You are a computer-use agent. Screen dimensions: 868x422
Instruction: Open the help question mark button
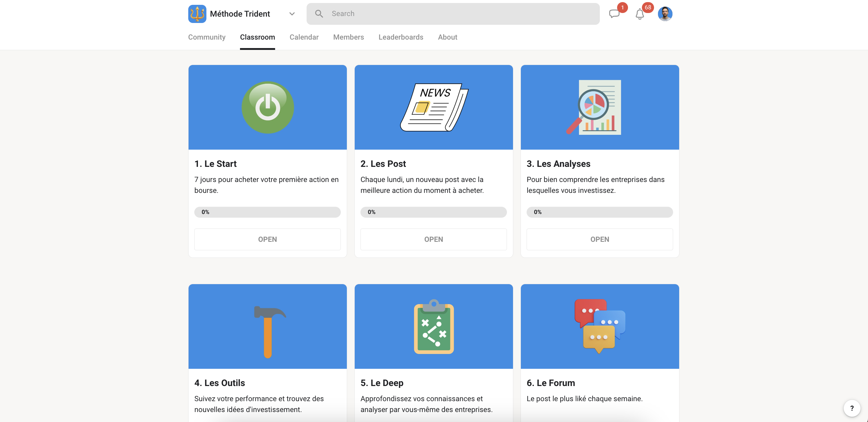852,408
